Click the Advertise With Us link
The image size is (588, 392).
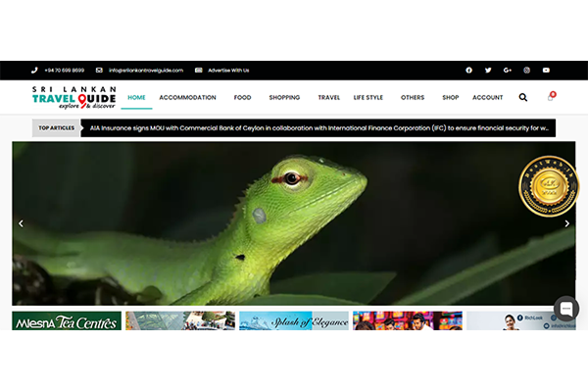tap(227, 71)
